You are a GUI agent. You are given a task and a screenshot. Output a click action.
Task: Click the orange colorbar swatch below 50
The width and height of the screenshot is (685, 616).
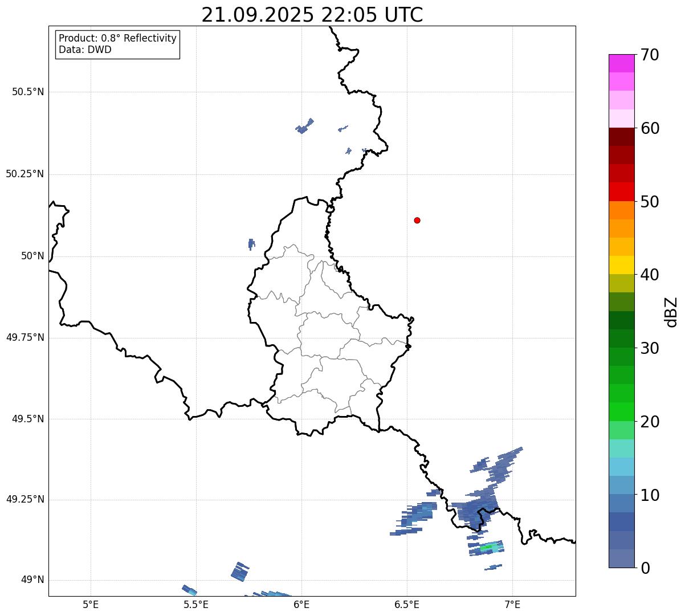[x=621, y=210]
